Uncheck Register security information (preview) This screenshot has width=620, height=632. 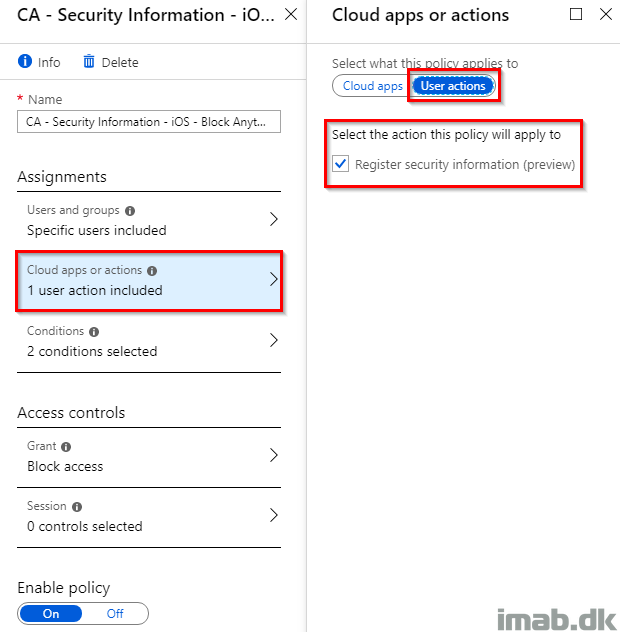[x=341, y=164]
